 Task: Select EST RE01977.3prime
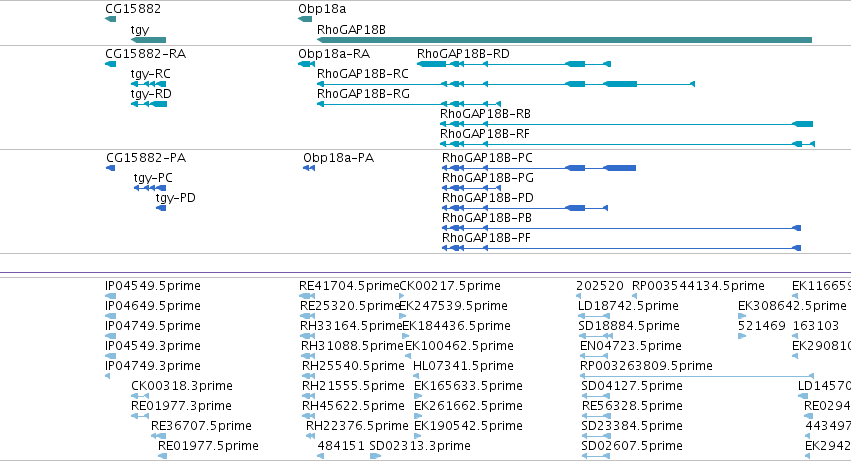(181, 406)
